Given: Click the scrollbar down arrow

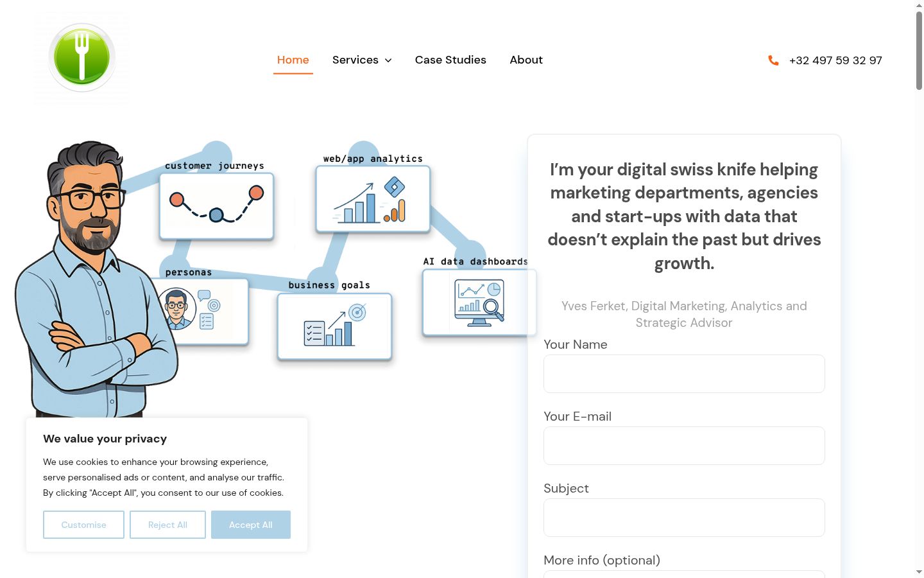Looking at the screenshot, I should tap(919, 572).
